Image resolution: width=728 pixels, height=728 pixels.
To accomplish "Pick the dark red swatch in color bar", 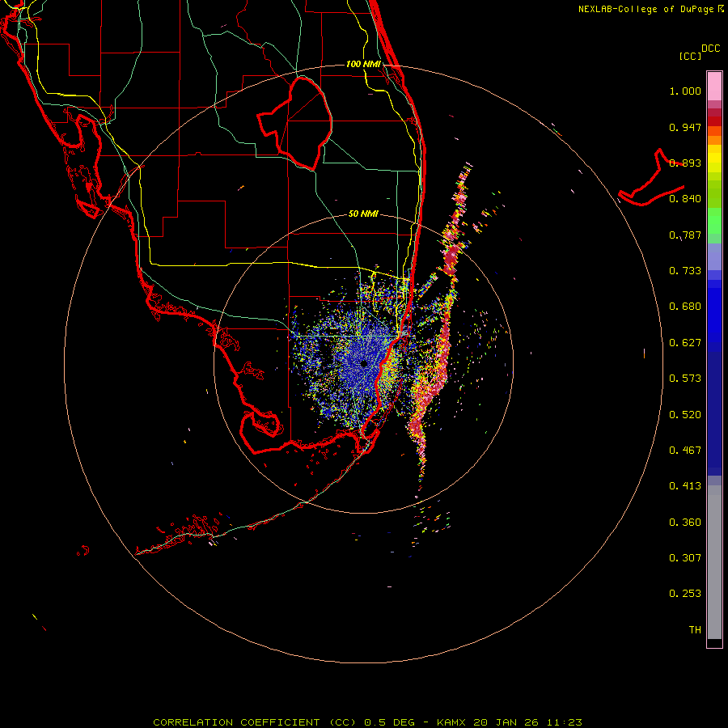I will (x=714, y=121).
